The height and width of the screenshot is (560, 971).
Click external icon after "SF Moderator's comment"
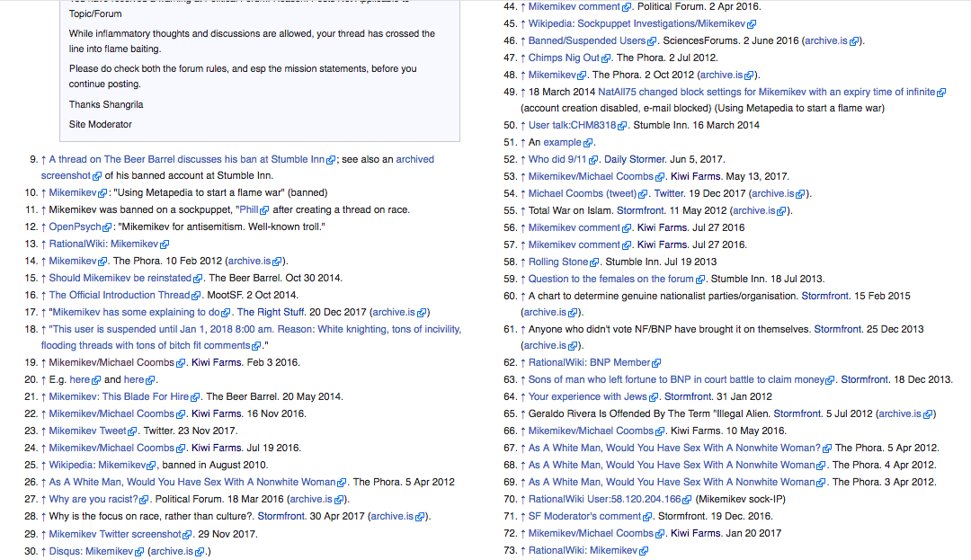647,517
